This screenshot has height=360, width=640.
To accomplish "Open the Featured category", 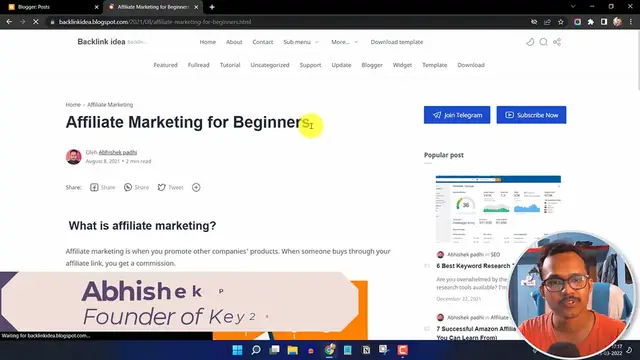I will tap(165, 65).
